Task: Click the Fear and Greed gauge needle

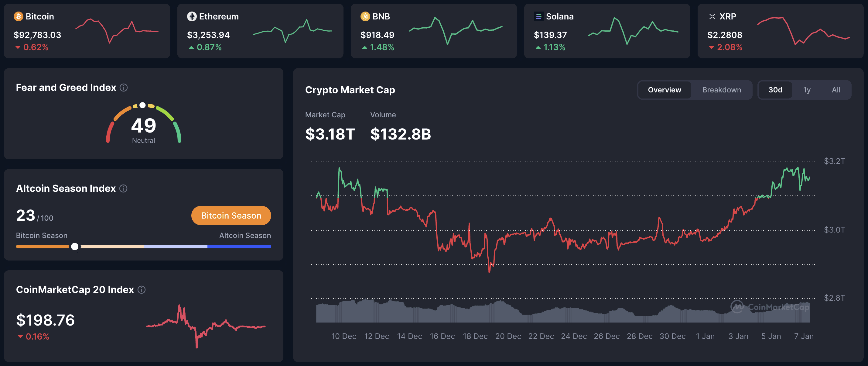Action: (x=142, y=105)
